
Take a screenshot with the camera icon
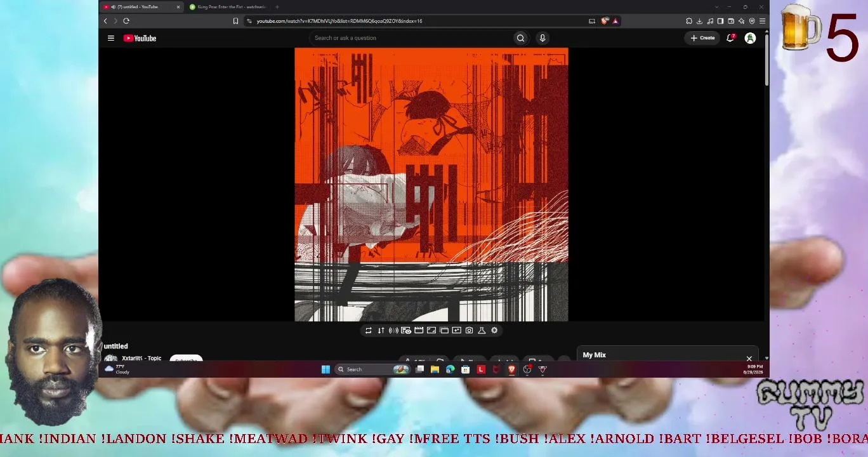pyautogui.click(x=469, y=330)
